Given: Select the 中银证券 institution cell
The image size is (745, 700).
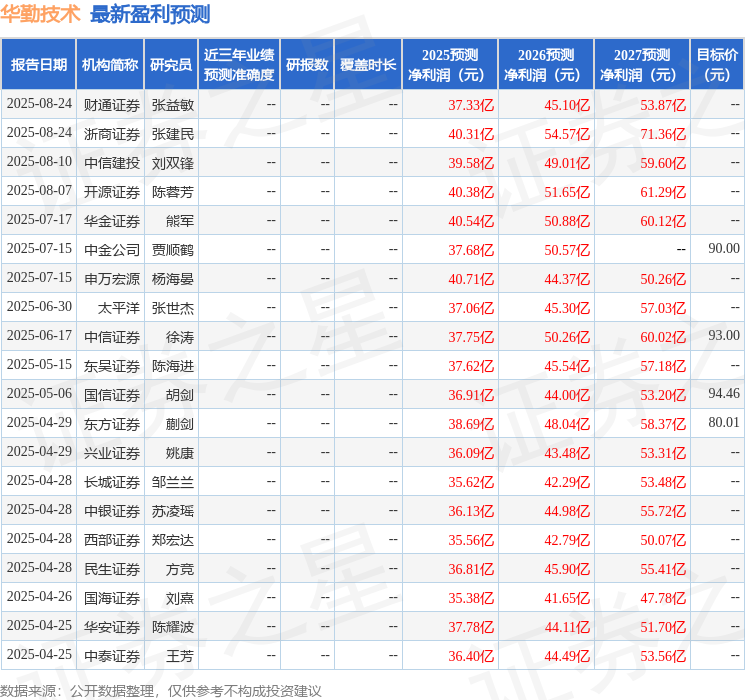Looking at the screenshot, I should click(112, 511).
